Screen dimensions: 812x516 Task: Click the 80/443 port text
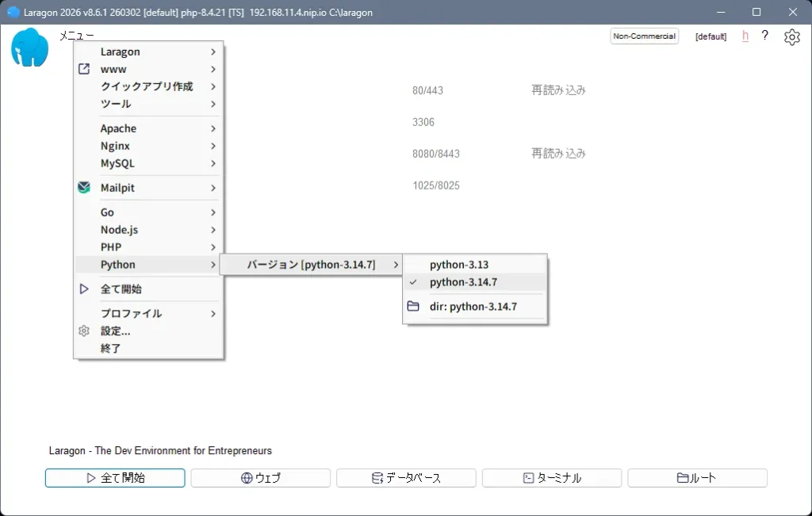(x=427, y=90)
